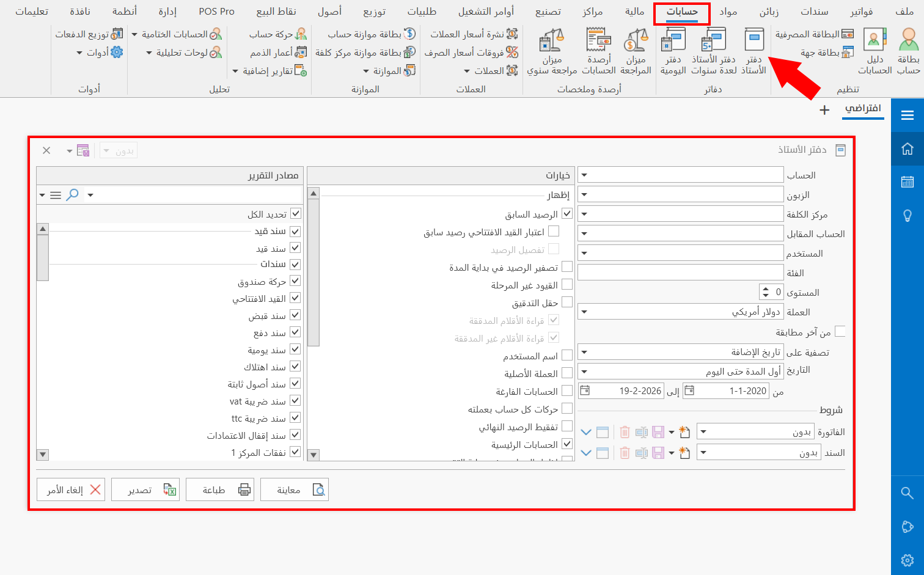Open الحساب المقابل dropdown
The width and height of the screenshot is (924, 575).
tap(584, 233)
